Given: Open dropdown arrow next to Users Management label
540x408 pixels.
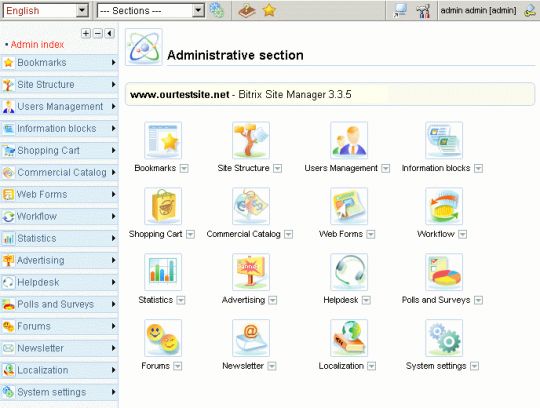Looking at the screenshot, I should click(386, 168).
